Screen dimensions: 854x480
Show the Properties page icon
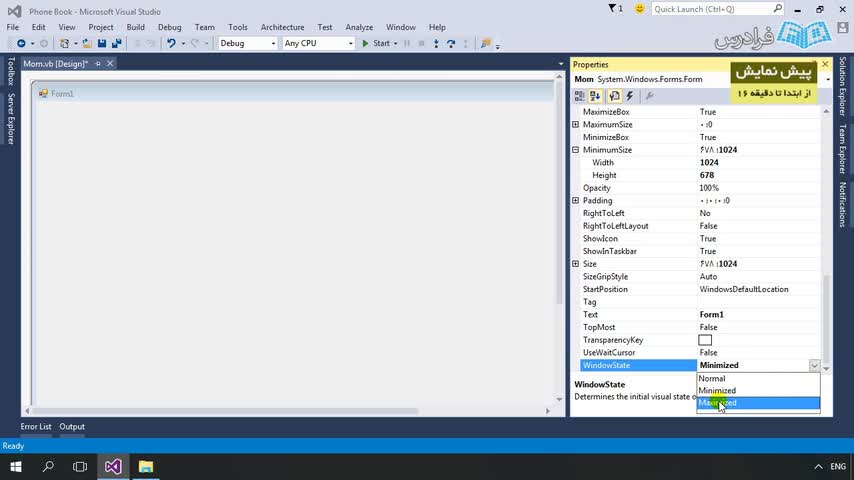[x=614, y=96]
